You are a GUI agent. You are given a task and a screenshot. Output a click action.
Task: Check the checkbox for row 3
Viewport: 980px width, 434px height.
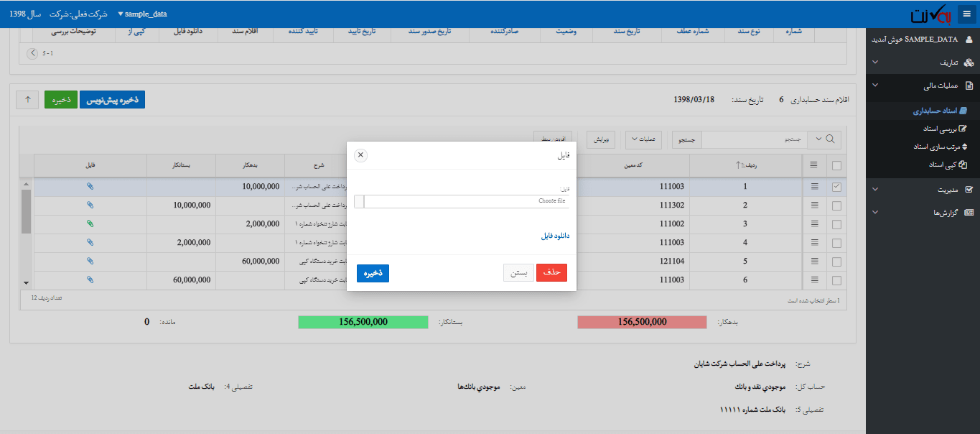tap(836, 223)
